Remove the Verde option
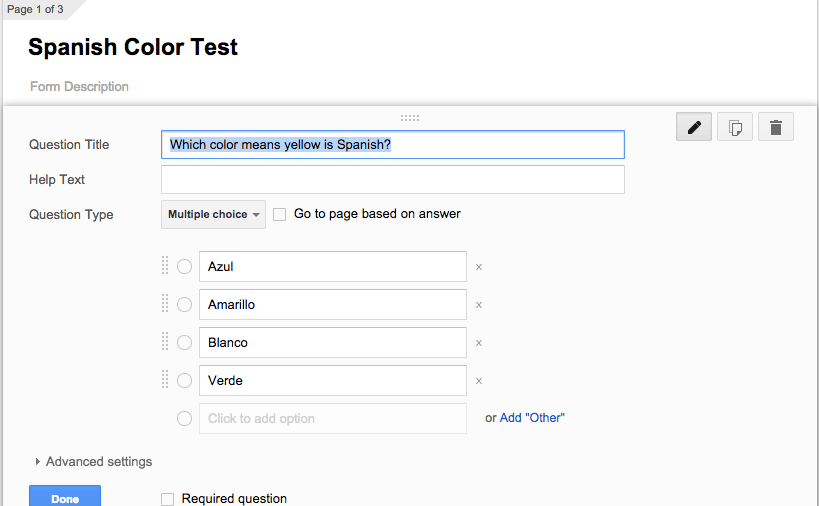This screenshot has height=506, width=819. 479,381
